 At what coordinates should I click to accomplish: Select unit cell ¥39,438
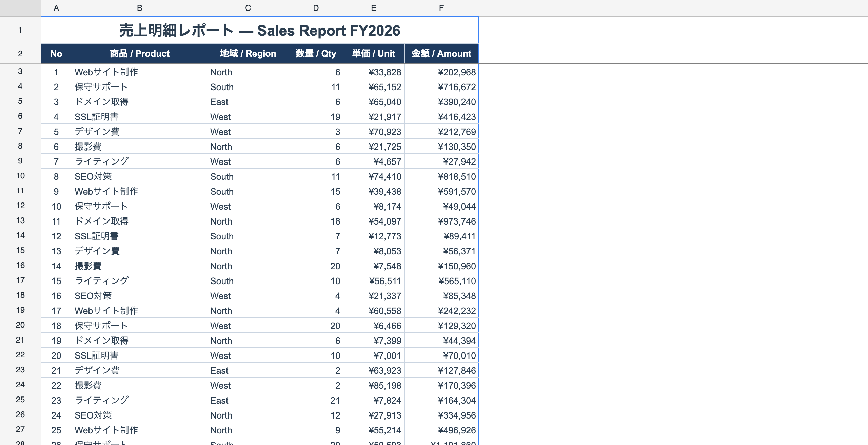click(x=374, y=191)
